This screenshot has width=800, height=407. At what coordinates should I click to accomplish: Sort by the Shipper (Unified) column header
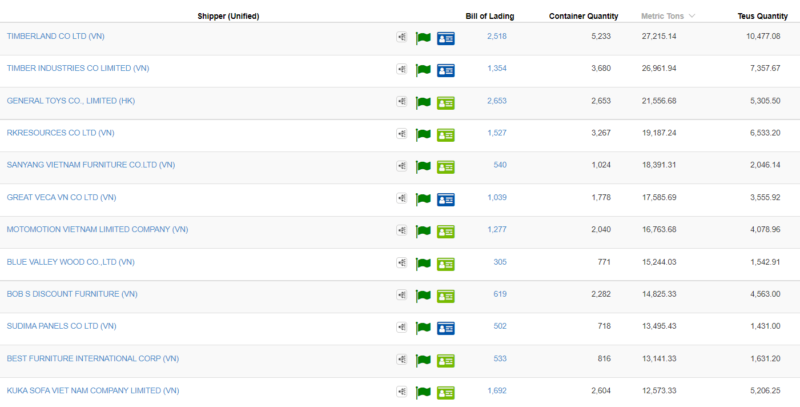click(229, 16)
